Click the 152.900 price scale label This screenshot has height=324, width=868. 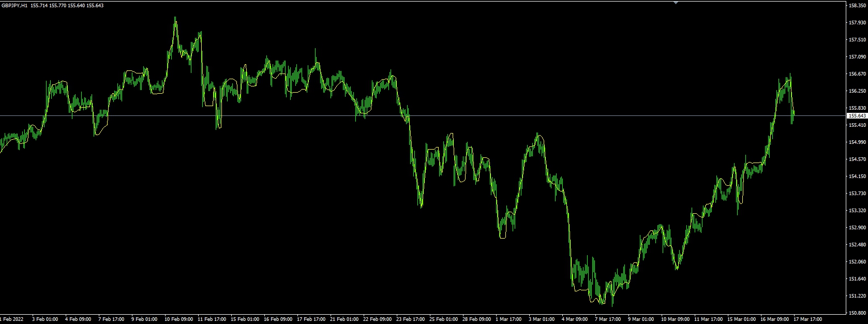click(858, 228)
